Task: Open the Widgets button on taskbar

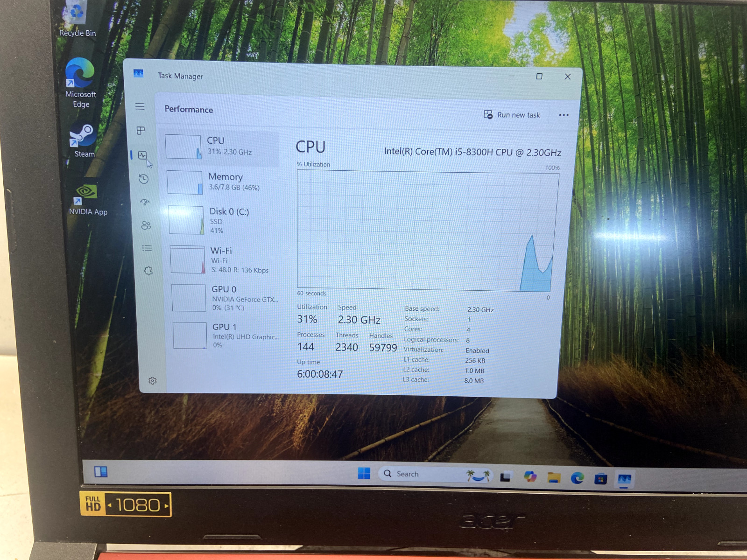Action: (x=101, y=472)
